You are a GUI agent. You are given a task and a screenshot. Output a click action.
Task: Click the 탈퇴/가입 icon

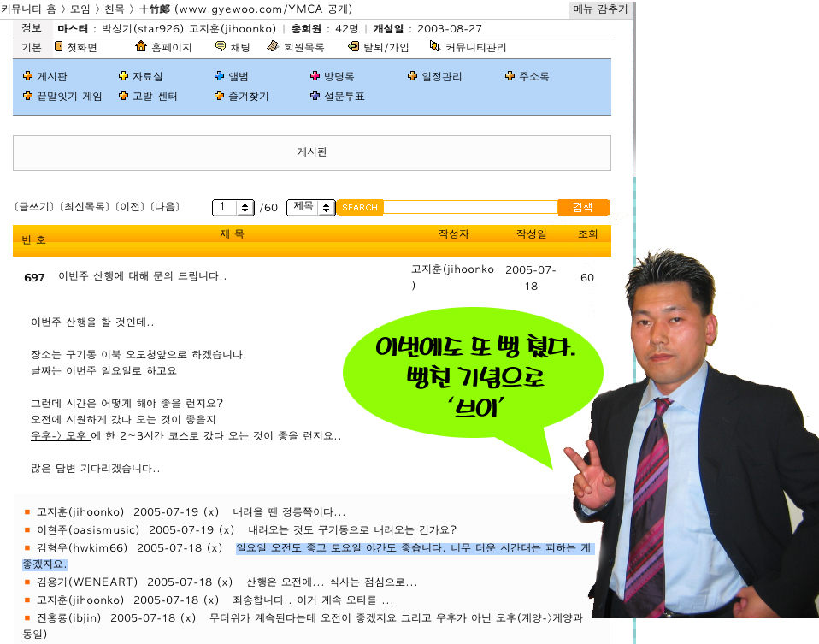tap(354, 47)
